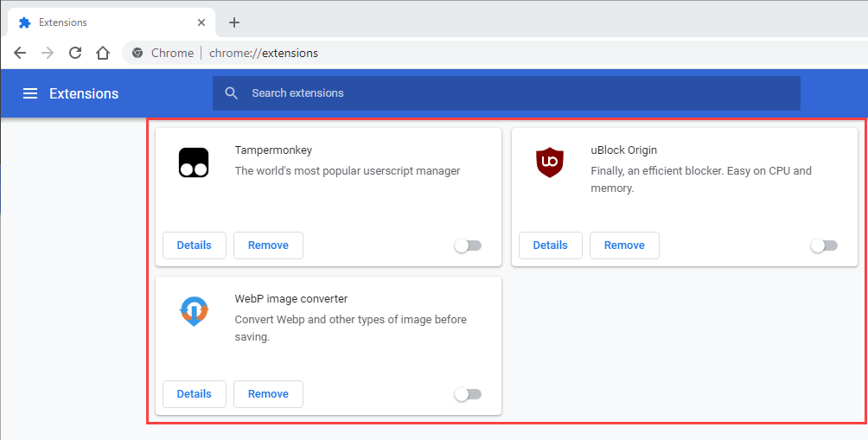Click the Tampermonkey extension icon
This screenshot has width=868, height=440.
coord(195,163)
